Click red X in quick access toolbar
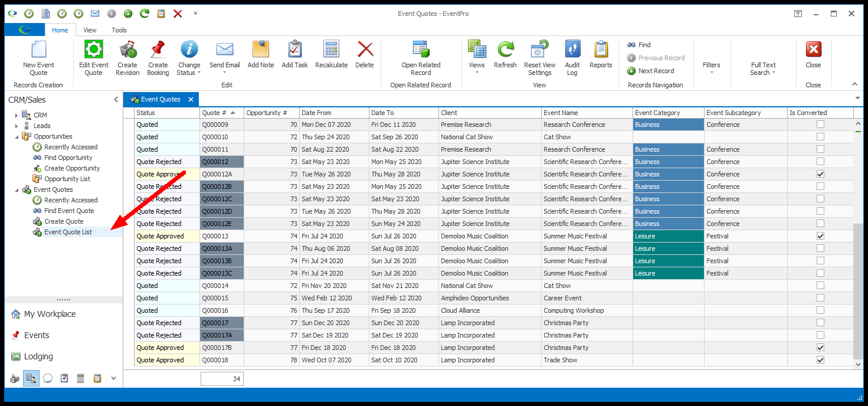This screenshot has width=868, height=406. [178, 13]
